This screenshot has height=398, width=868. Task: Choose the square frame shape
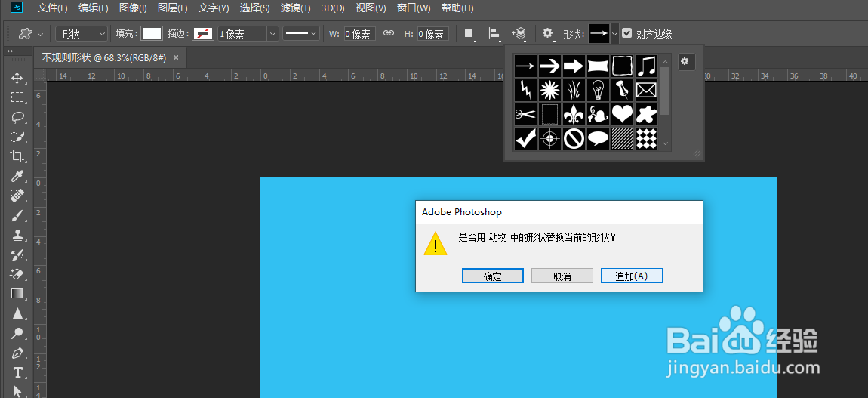pyautogui.click(x=622, y=66)
